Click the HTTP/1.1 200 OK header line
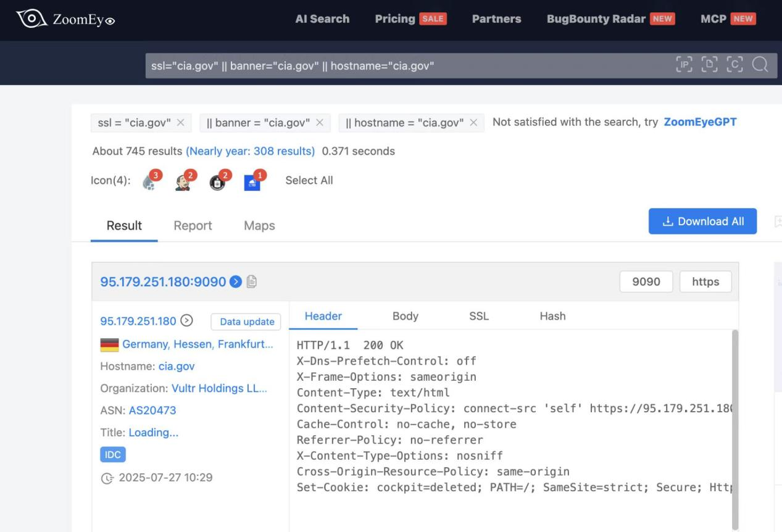This screenshot has height=532, width=782. tap(350, 345)
